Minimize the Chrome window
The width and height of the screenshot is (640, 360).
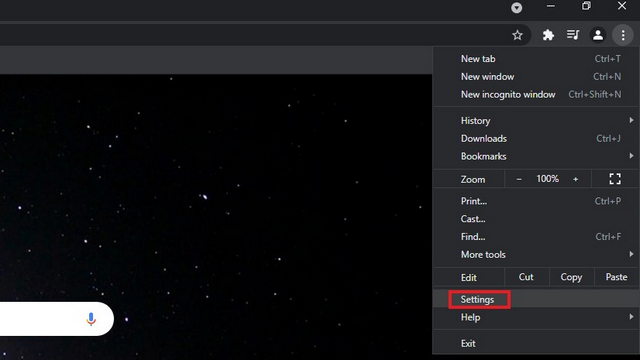tap(551, 6)
